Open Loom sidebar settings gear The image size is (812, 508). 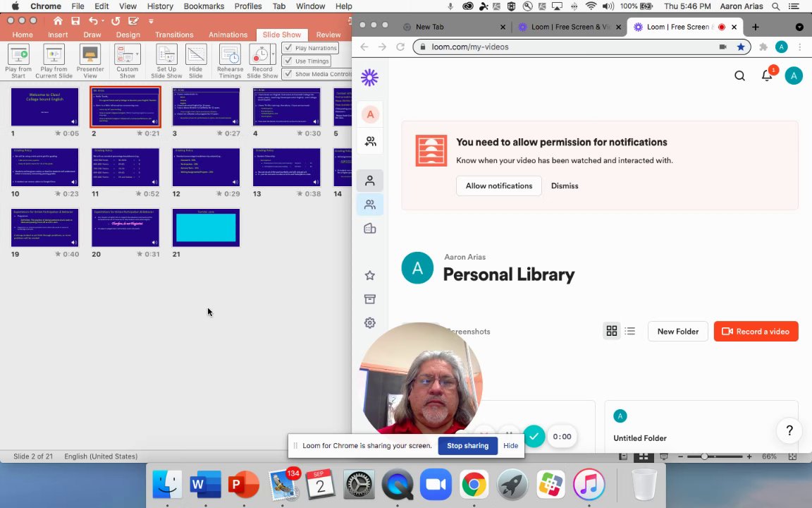click(x=370, y=323)
